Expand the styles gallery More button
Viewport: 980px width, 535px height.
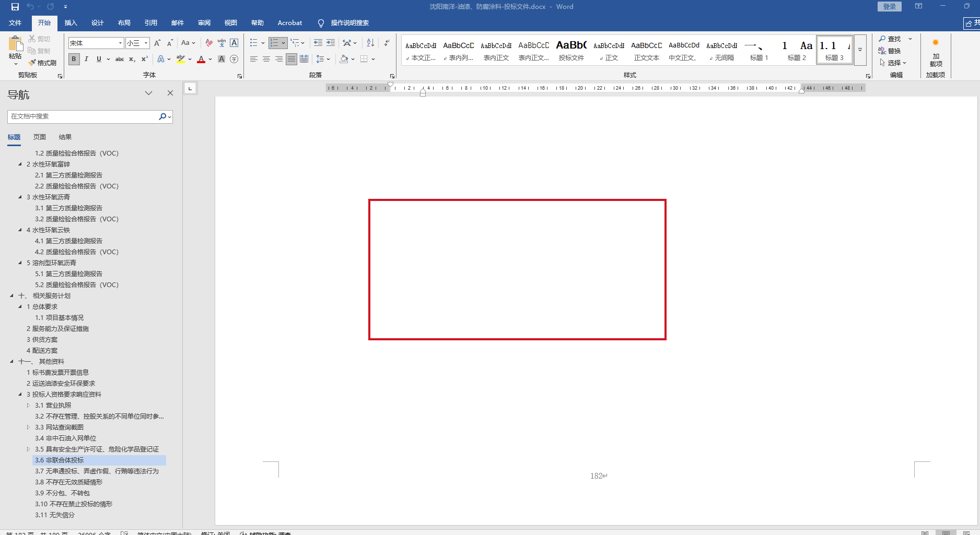[x=860, y=50]
